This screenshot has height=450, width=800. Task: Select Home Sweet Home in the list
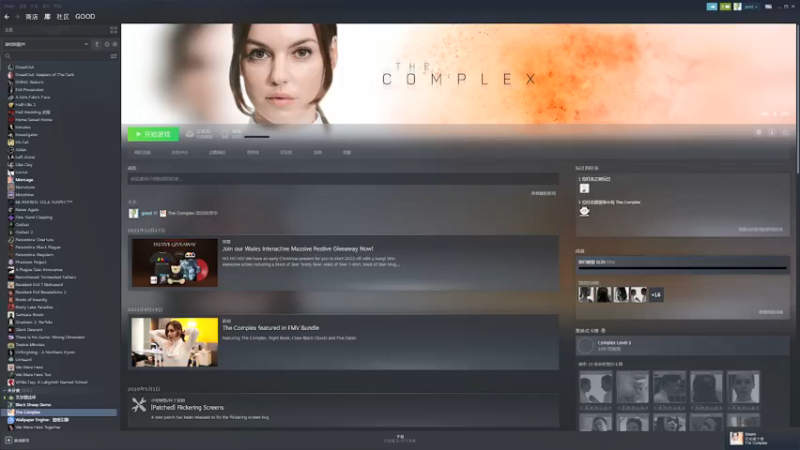[34, 119]
